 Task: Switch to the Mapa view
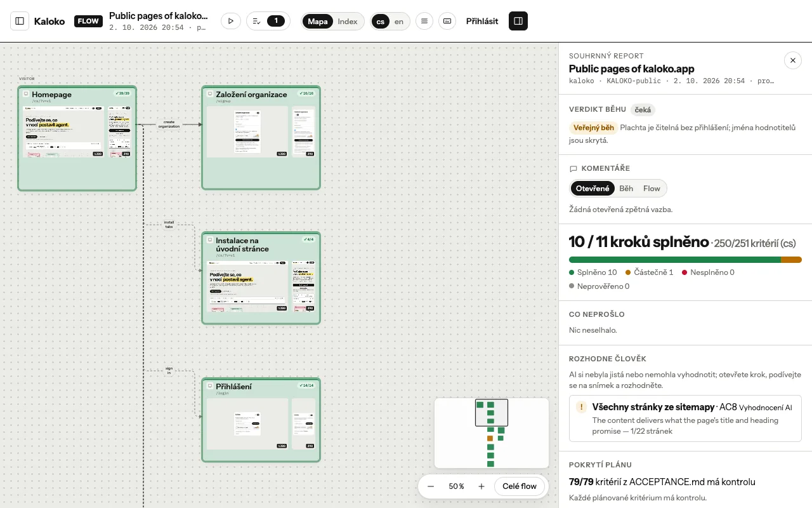[318, 21]
